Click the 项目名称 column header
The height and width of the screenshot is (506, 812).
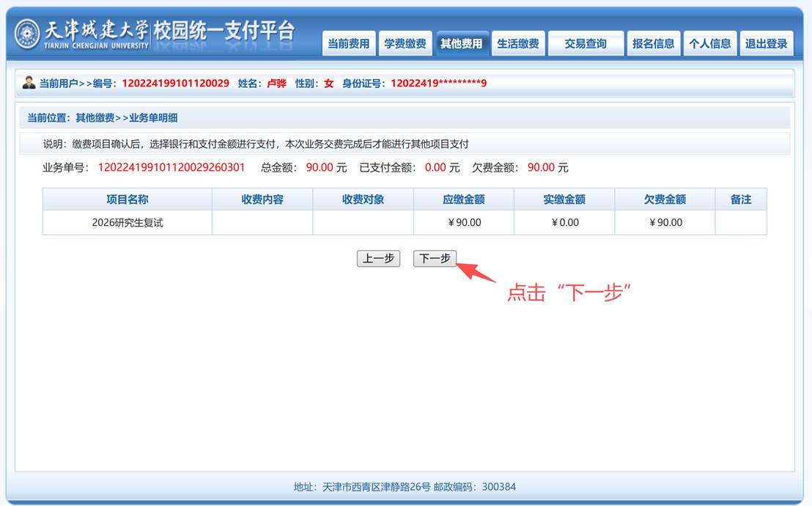(x=128, y=199)
